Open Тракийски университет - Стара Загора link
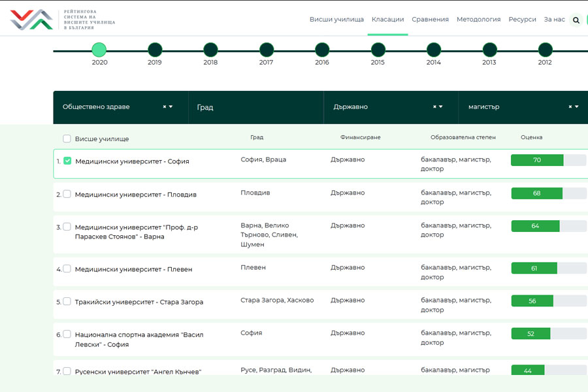This screenshot has width=588, height=392. tap(139, 302)
